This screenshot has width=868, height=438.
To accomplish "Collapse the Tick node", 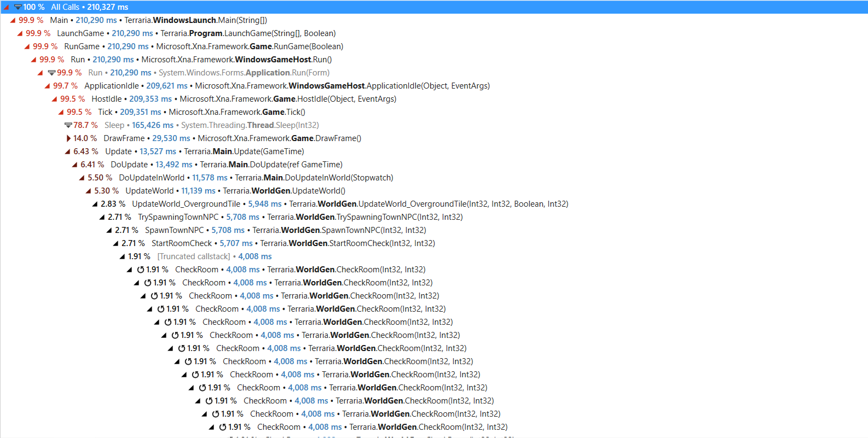I will click(61, 112).
